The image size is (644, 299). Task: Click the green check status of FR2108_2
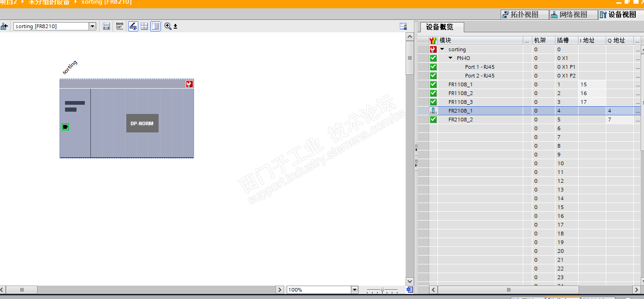433,120
